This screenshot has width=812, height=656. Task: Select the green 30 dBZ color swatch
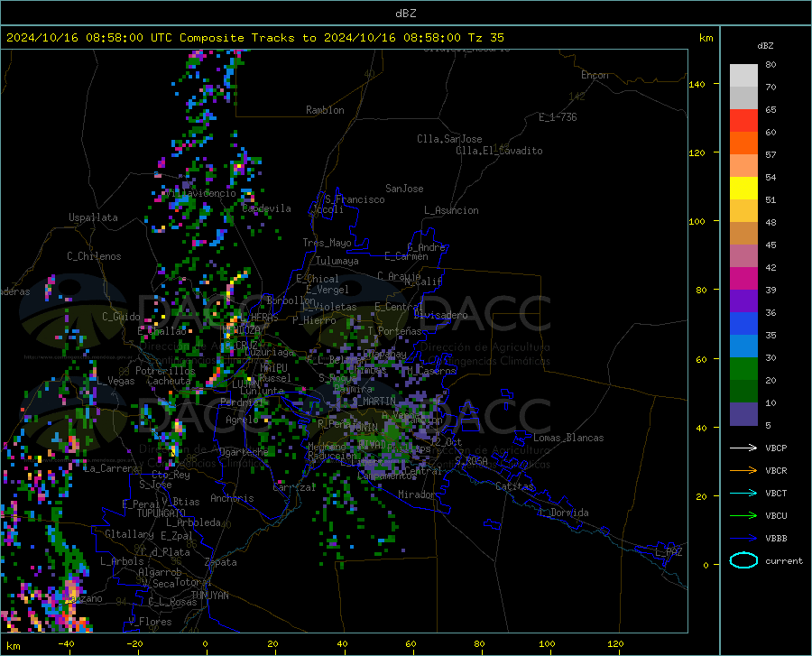(x=743, y=369)
